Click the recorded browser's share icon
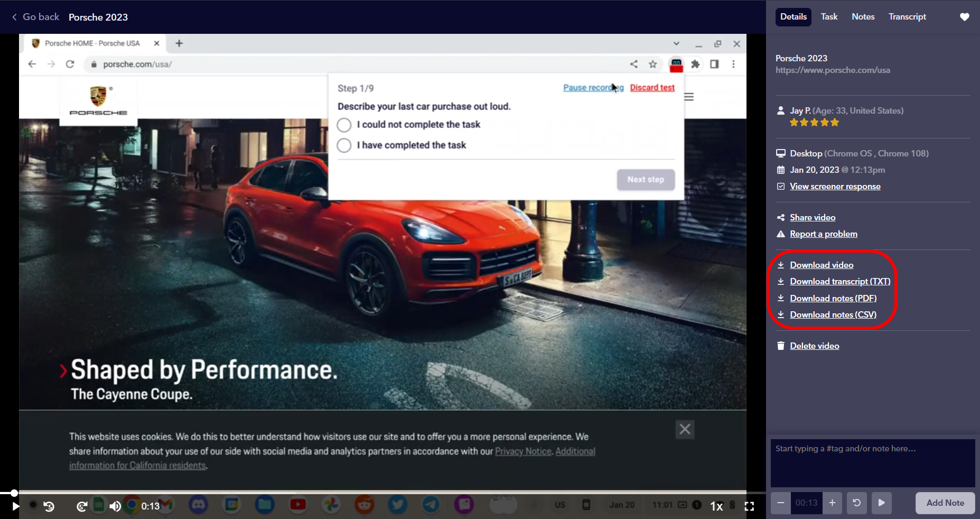The width and height of the screenshot is (980, 519). click(x=634, y=64)
